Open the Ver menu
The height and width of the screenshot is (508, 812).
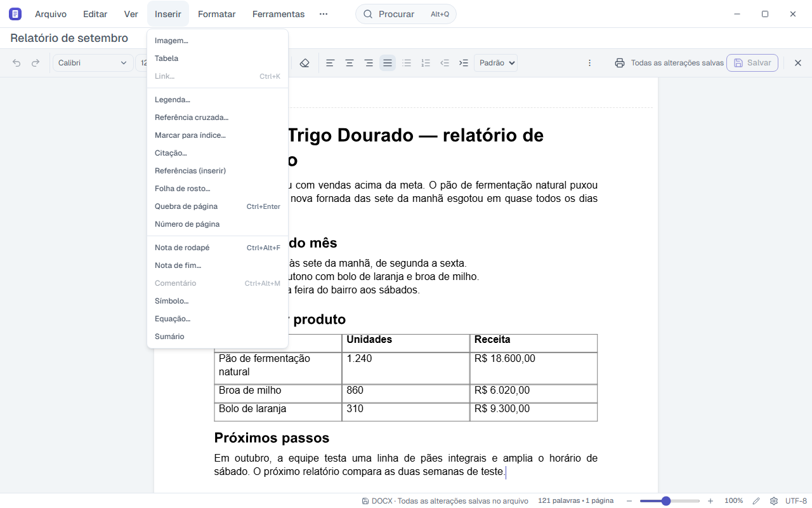131,14
